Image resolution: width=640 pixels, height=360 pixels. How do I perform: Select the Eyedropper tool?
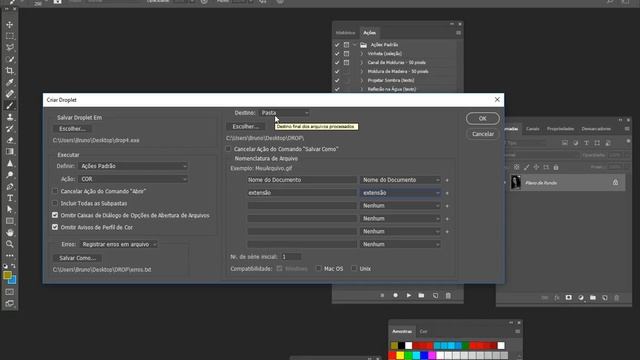9,82
